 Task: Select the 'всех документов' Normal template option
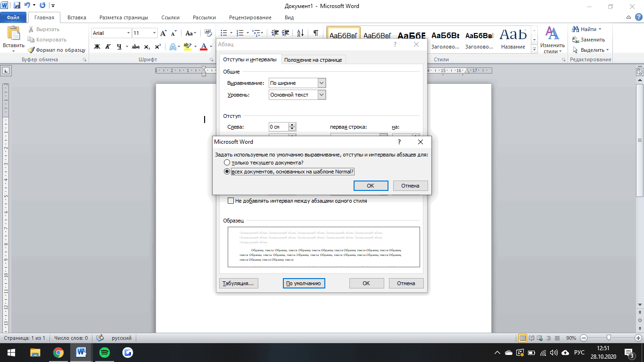pyautogui.click(x=227, y=172)
